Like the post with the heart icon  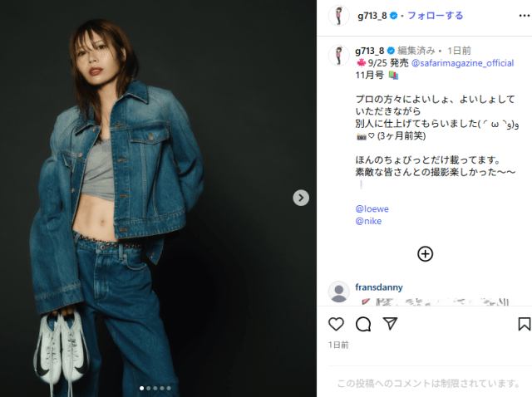point(336,324)
